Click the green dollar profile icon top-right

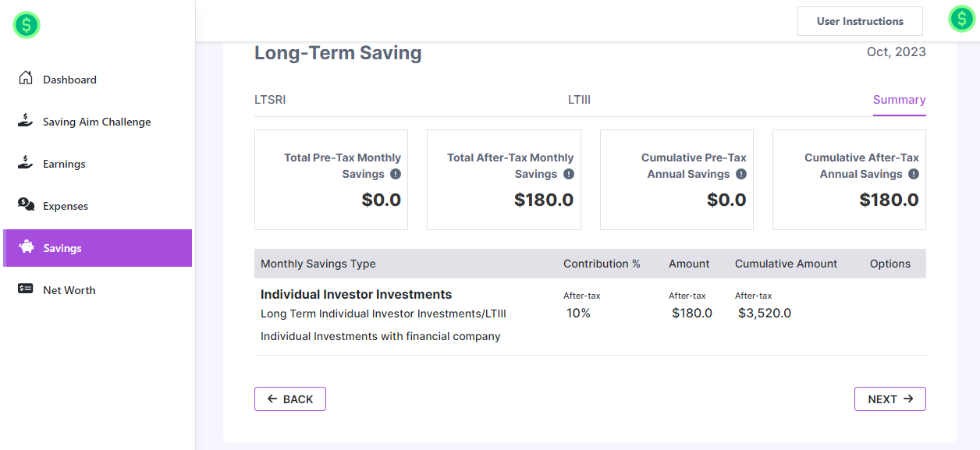[x=961, y=19]
